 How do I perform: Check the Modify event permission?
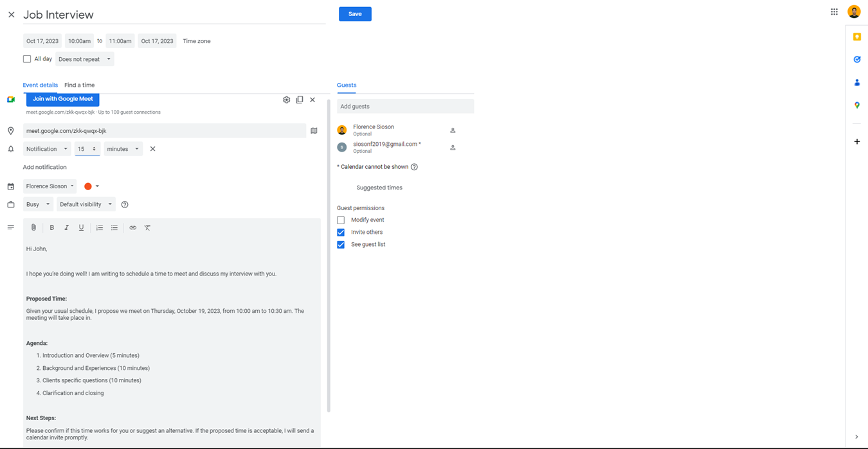[x=341, y=220]
